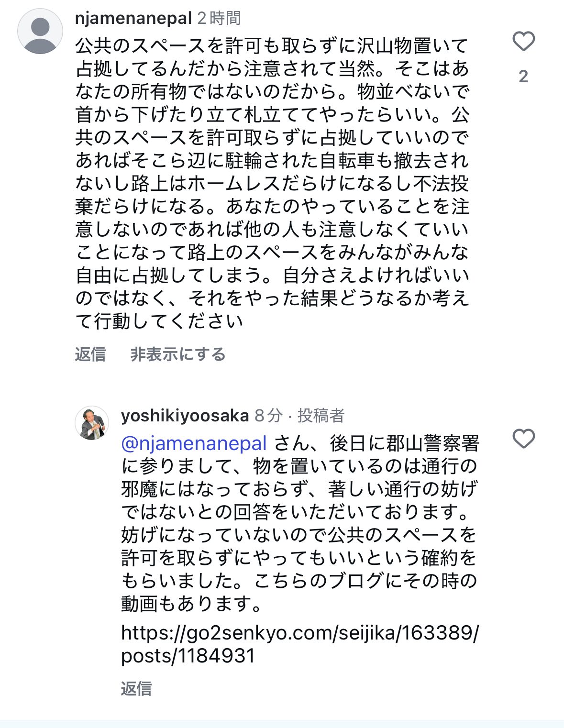564x728 pixels.
Task: Open njamenanepal's default profile avatar
Action: pyautogui.click(x=40, y=31)
